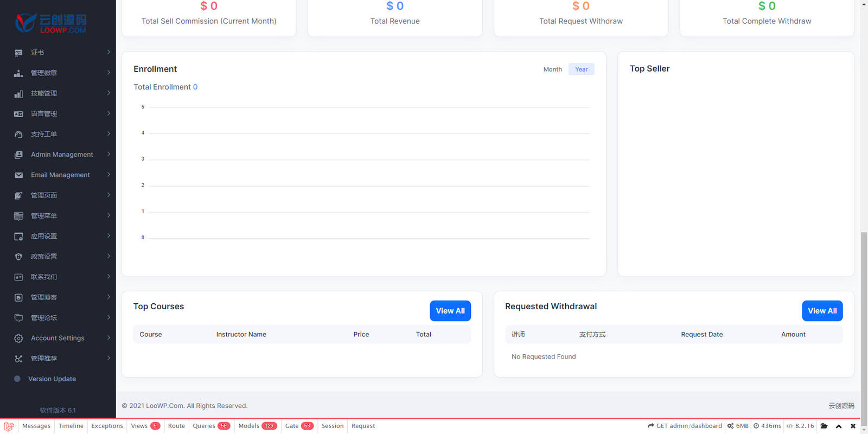Open the 应用设置 sidebar item
868x434 pixels.
point(58,236)
